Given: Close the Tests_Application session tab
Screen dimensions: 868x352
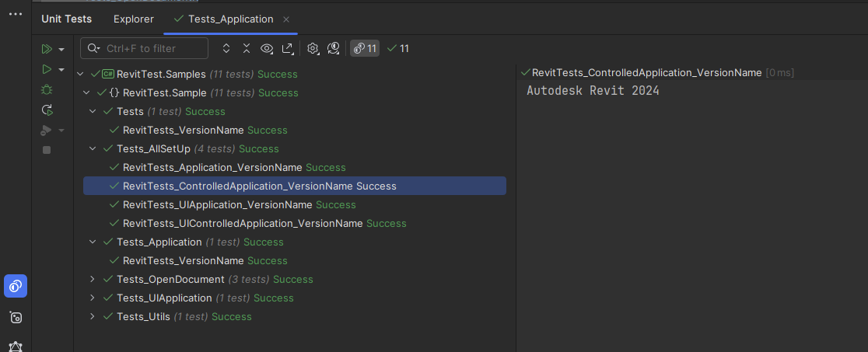Looking at the screenshot, I should (x=286, y=19).
